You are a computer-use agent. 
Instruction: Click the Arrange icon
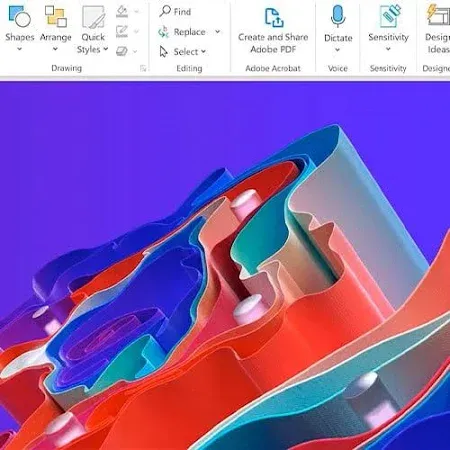click(x=56, y=16)
